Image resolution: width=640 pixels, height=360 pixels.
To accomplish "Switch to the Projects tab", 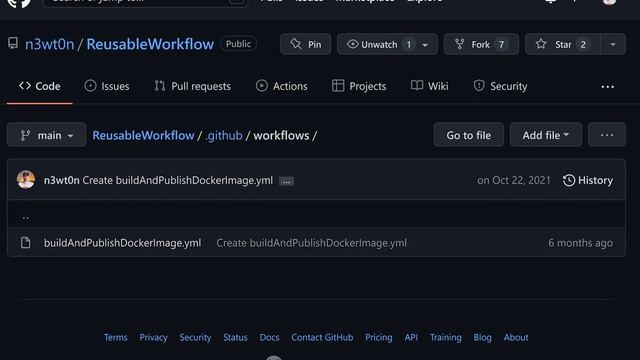I will click(359, 86).
